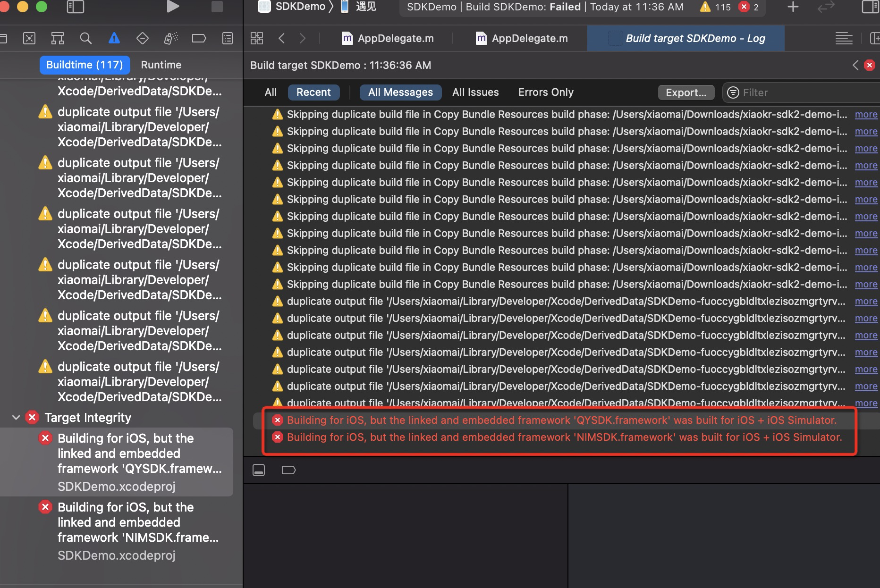Select Build target SDKDemo - Log tab
This screenshot has width=880, height=588.
686,38
